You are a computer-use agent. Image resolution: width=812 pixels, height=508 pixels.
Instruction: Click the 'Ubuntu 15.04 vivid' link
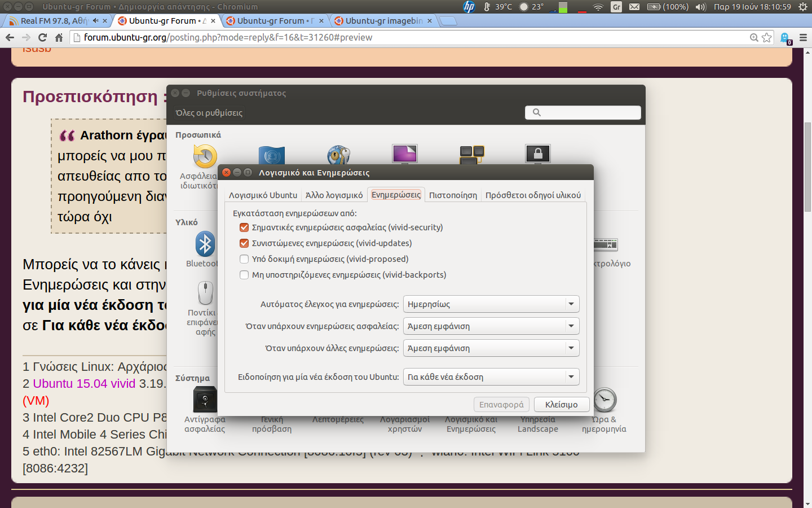coord(84,384)
